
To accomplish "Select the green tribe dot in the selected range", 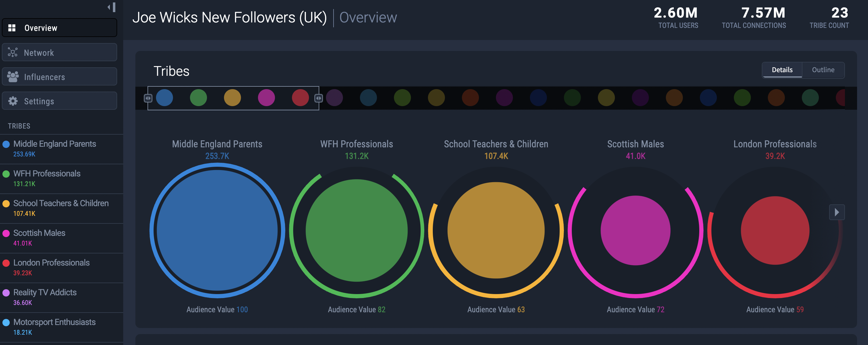I will (198, 98).
